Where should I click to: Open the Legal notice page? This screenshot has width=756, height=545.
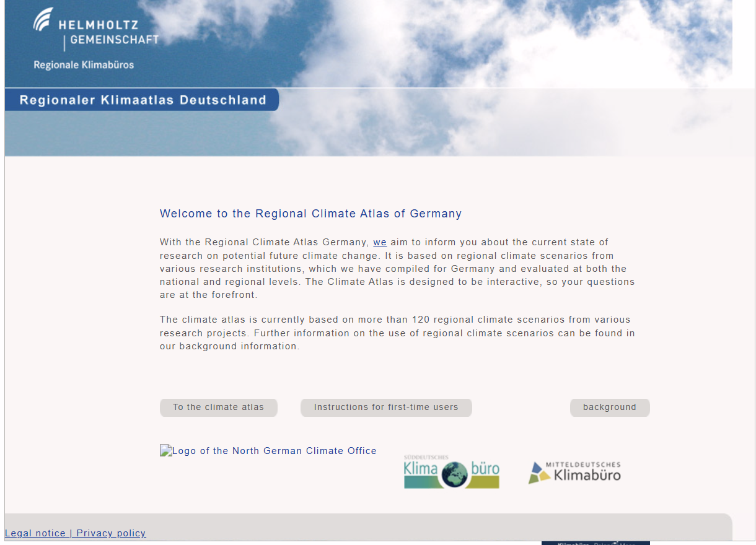36,533
